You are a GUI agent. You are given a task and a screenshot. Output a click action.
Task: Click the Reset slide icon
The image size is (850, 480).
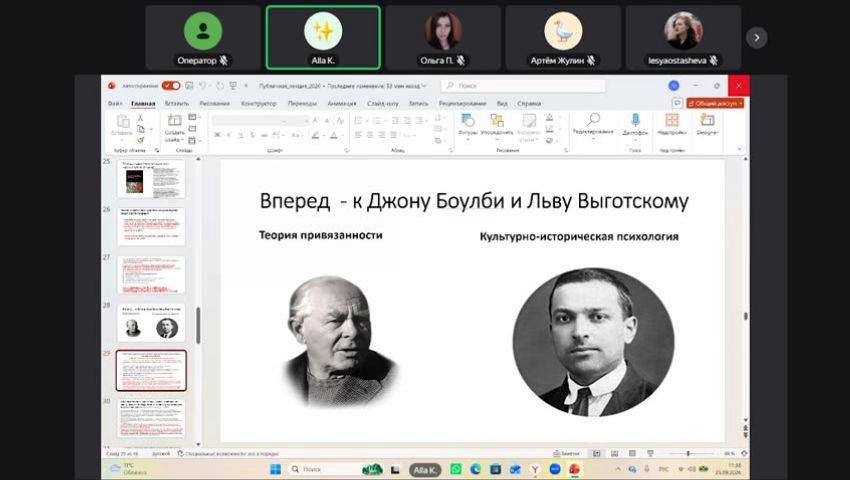[192, 129]
